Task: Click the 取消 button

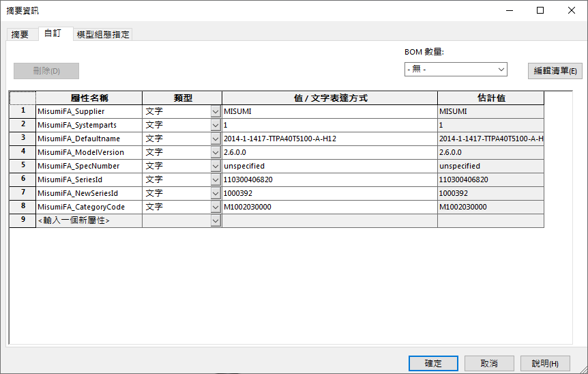Action: click(489, 364)
